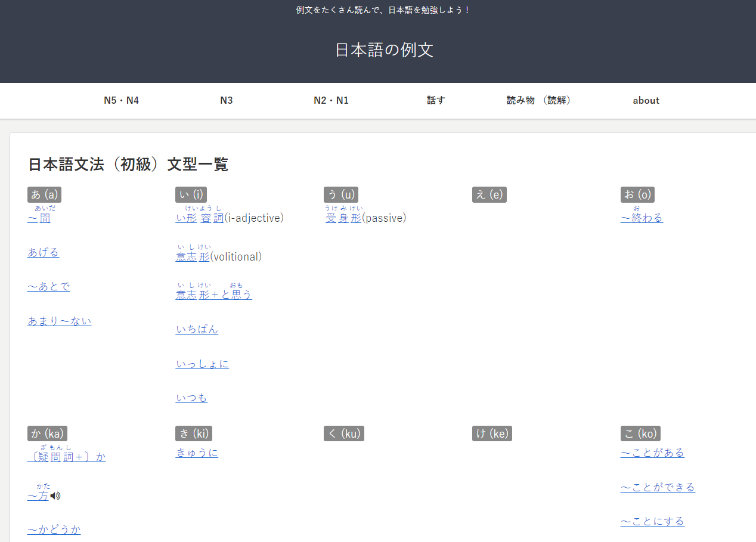Play audio speaker icon beside 〜方
Viewport: 756px width, 542px height.
coord(55,495)
